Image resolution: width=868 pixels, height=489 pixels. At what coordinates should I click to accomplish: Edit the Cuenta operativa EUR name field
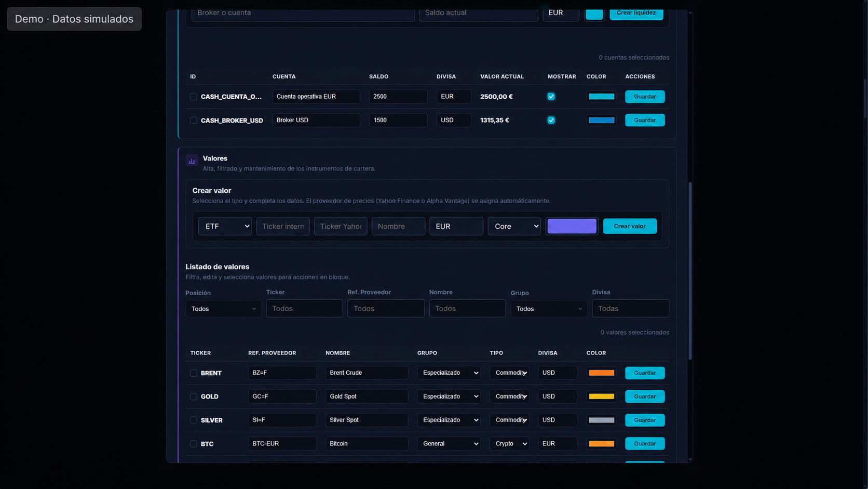(x=316, y=97)
